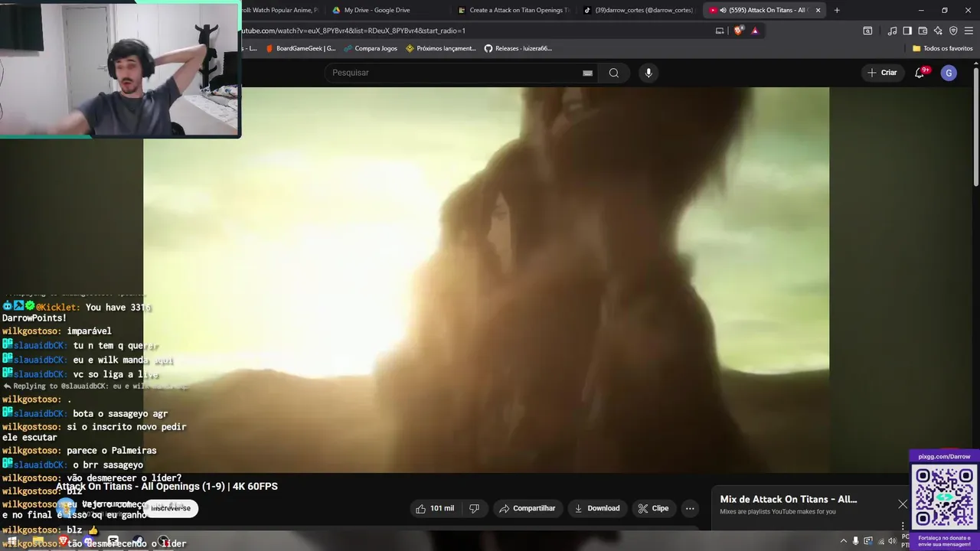Click the Attack on Titan video player
Screen dimensions: 980x551
tap(485, 280)
